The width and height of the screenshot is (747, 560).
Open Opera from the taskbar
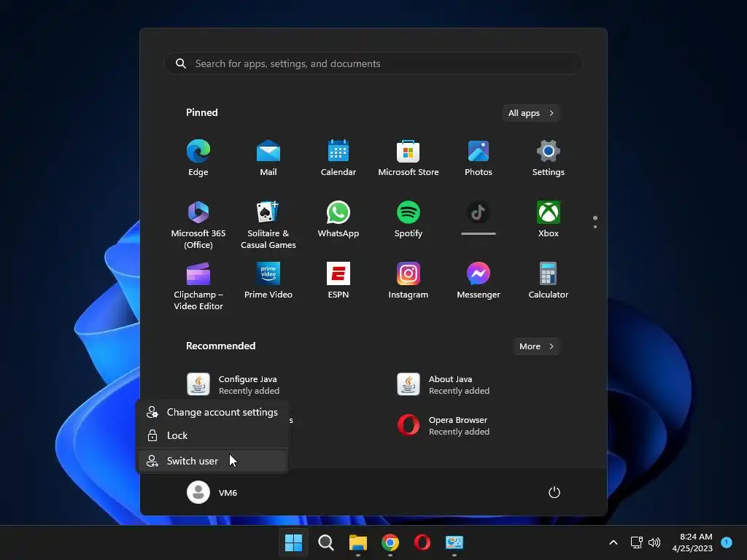[x=422, y=542]
